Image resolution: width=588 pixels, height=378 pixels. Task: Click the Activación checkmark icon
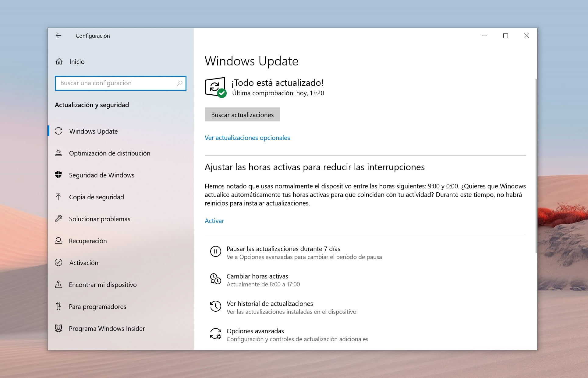click(59, 262)
